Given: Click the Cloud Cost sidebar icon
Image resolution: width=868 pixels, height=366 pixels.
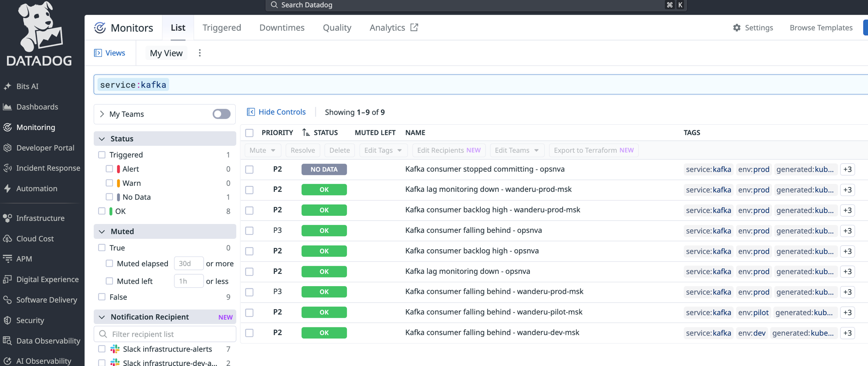Looking at the screenshot, I should click(x=7, y=238).
